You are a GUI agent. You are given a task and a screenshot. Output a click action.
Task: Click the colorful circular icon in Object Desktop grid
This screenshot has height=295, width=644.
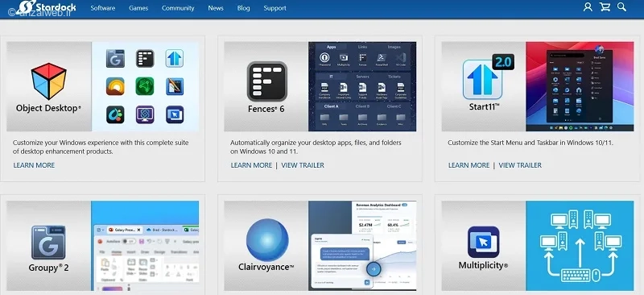click(115, 114)
